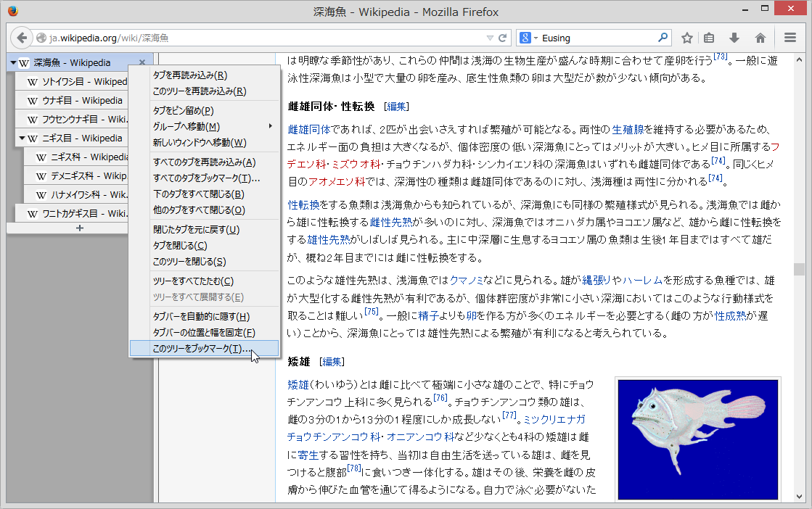The image size is (812, 509).
Task: Open the 寄生 link
Action: [308, 455]
